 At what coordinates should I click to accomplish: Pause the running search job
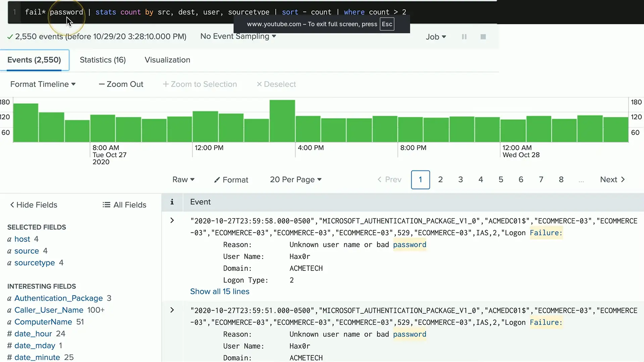(x=464, y=37)
